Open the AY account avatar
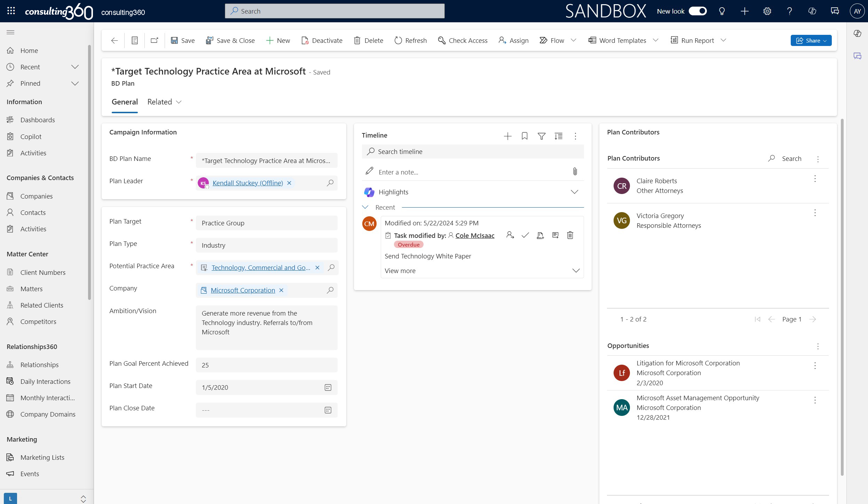868x504 pixels. click(x=857, y=11)
